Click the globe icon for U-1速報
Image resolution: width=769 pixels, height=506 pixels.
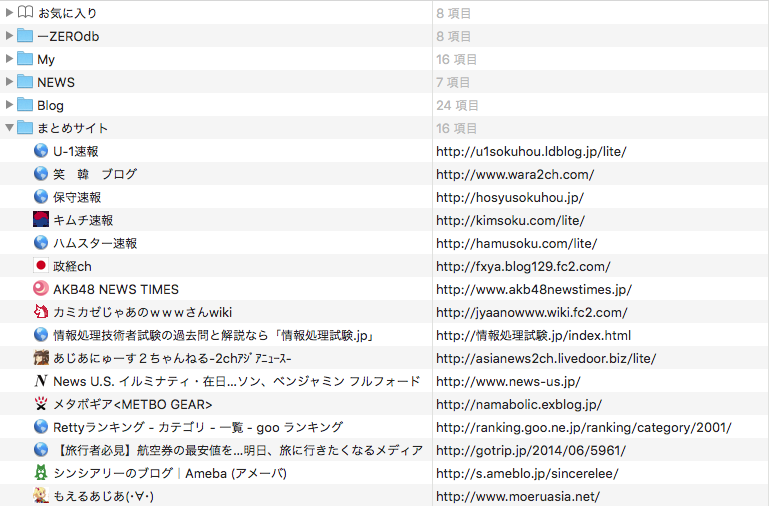pos(41,151)
